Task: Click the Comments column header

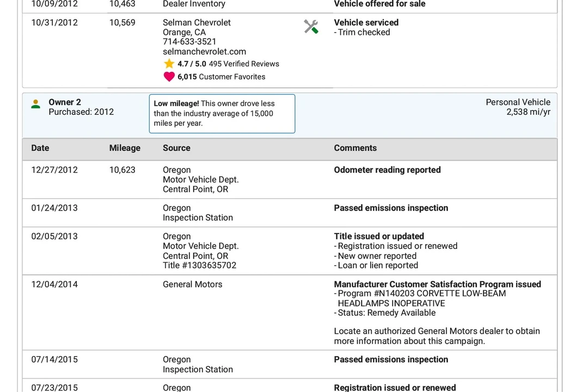Action: tap(355, 148)
